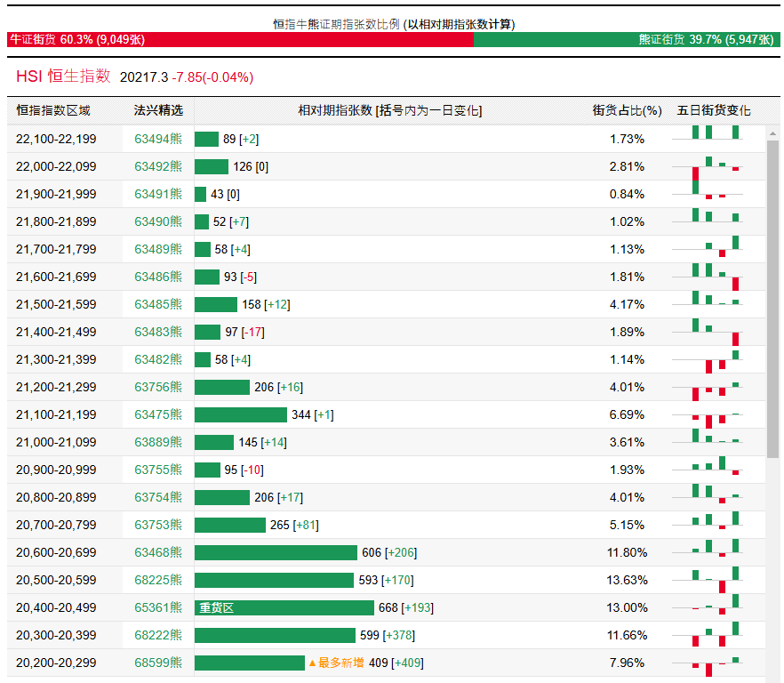784x683 pixels.
Task: Open the 63475熊 warrant link
Action: [x=158, y=414]
